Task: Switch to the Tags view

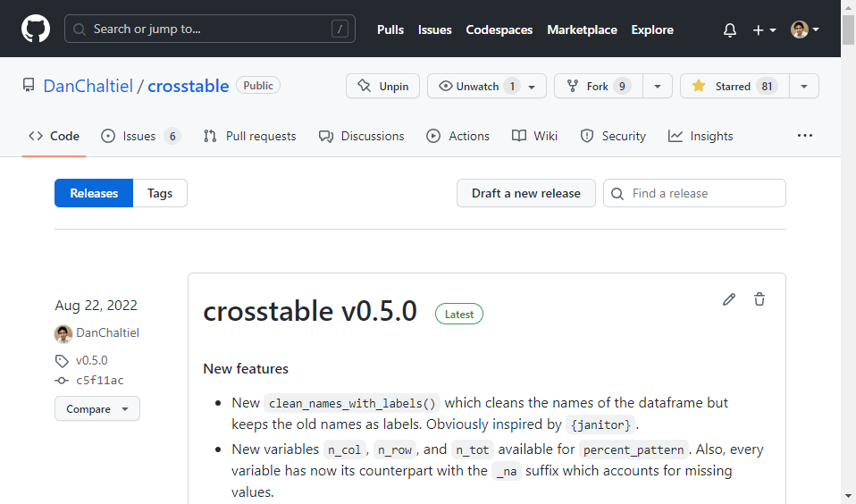Action: tap(160, 193)
